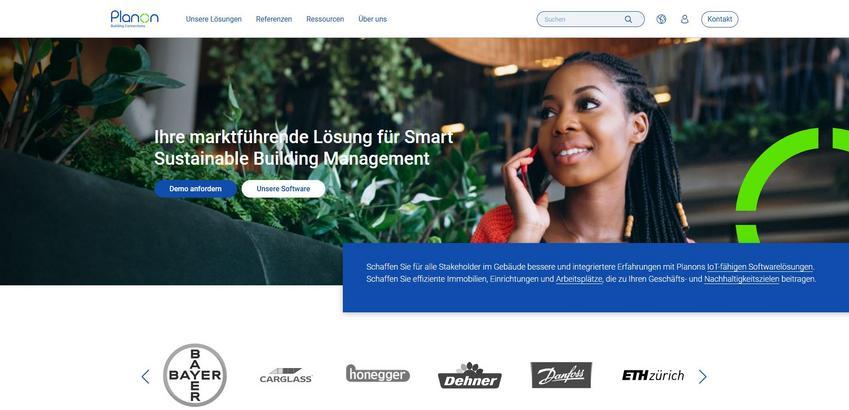Show previous customer logos with left arrow
The width and height of the screenshot is (849, 410).
pyautogui.click(x=145, y=376)
